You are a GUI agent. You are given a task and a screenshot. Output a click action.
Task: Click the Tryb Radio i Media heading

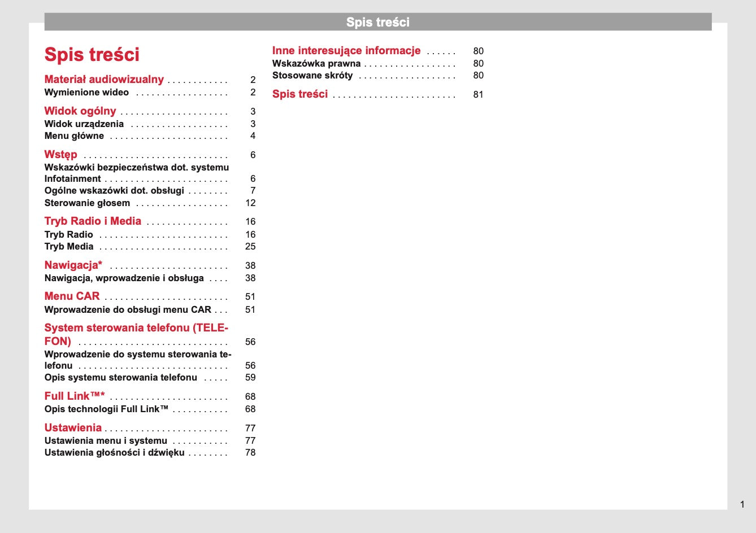click(93, 221)
